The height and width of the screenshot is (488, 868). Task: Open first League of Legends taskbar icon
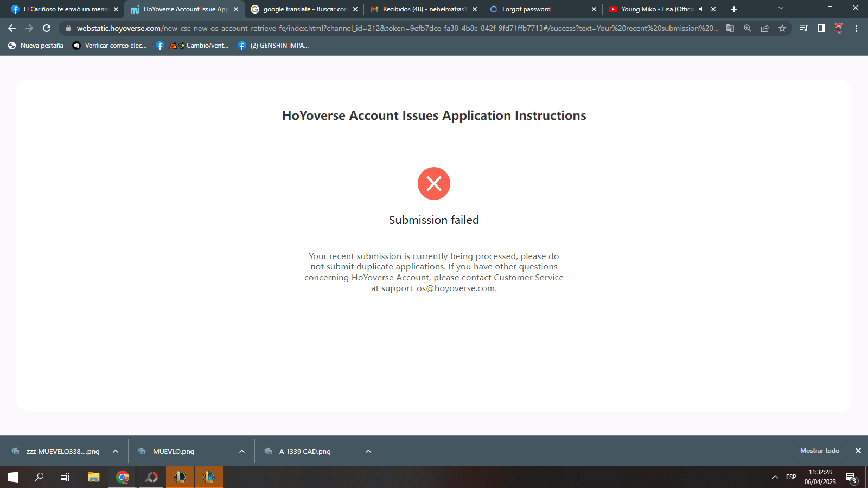click(x=180, y=477)
